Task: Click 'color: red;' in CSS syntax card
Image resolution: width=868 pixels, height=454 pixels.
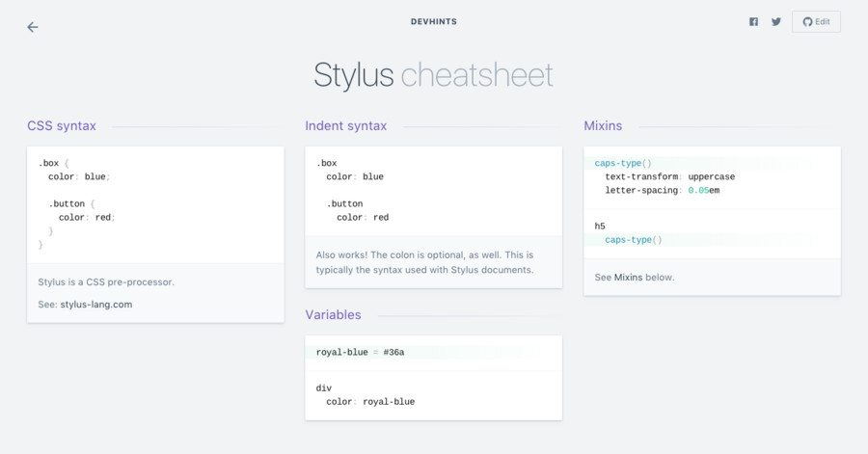Action: click(x=87, y=217)
